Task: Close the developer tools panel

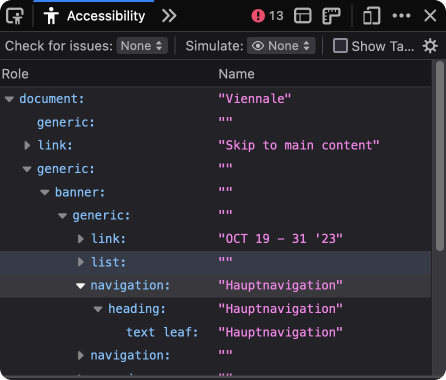Action: coord(430,16)
